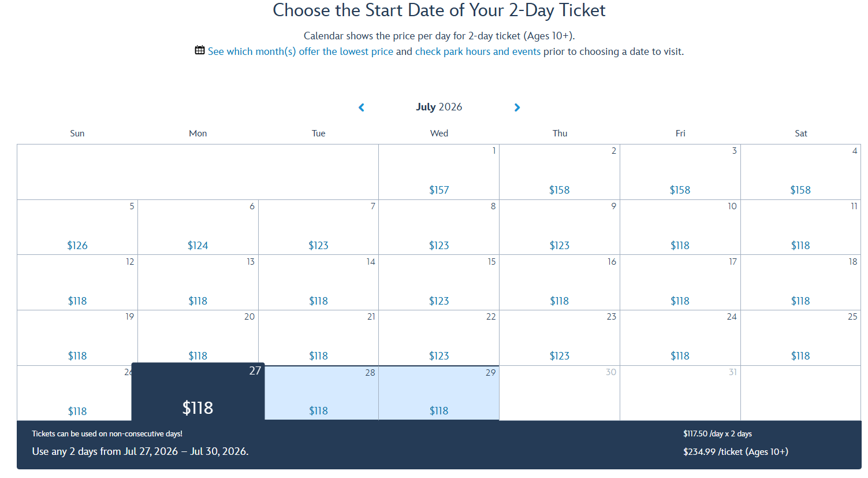Viewport: 868px width, 478px height.
Task: Select Sunday July 19 date cell
Action: coord(77,338)
